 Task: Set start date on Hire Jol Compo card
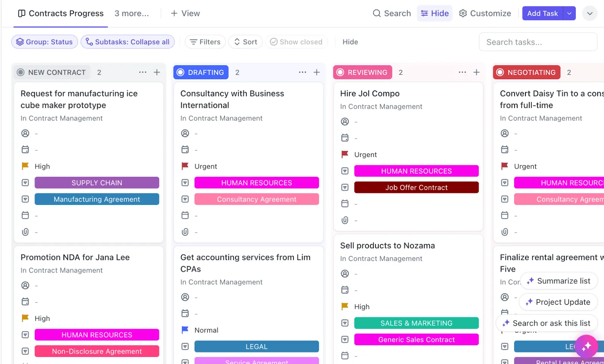pos(345,138)
